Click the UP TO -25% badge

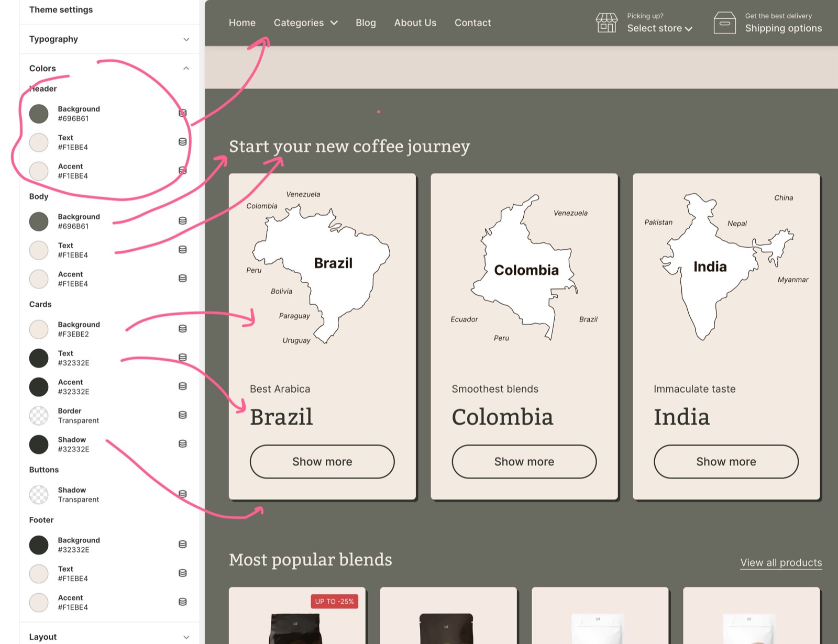tap(335, 601)
